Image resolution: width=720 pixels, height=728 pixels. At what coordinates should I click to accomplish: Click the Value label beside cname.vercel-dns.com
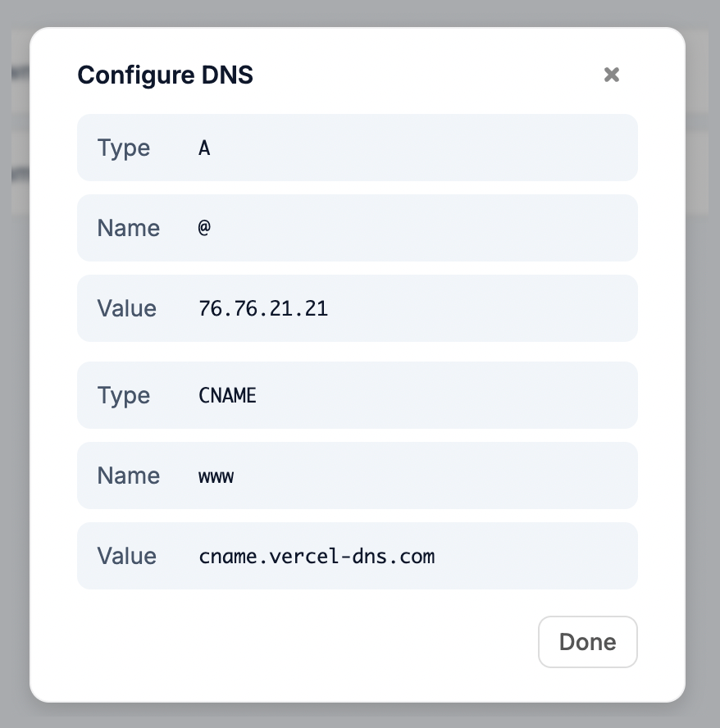[x=126, y=556]
